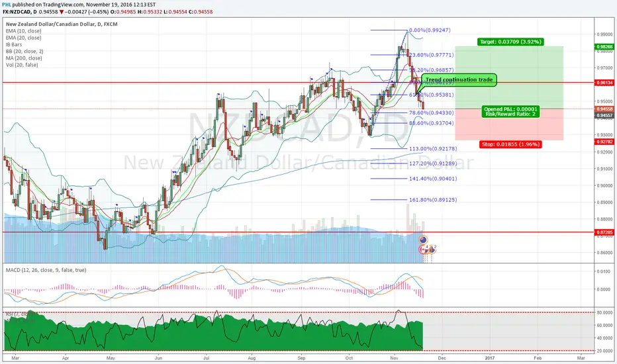617x364 pixels.
Task: Click the 78.60%(0.94330) Fibonacci level label
Action: [432, 113]
